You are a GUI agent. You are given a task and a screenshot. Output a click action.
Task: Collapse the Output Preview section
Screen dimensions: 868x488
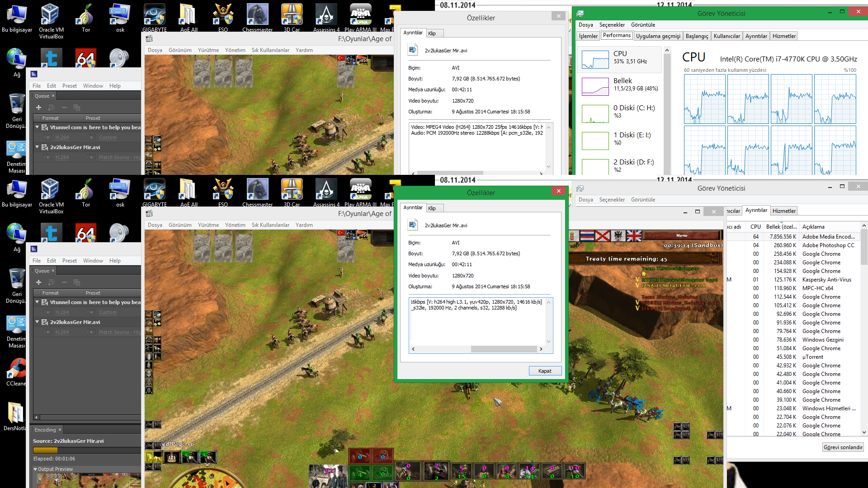[35, 469]
